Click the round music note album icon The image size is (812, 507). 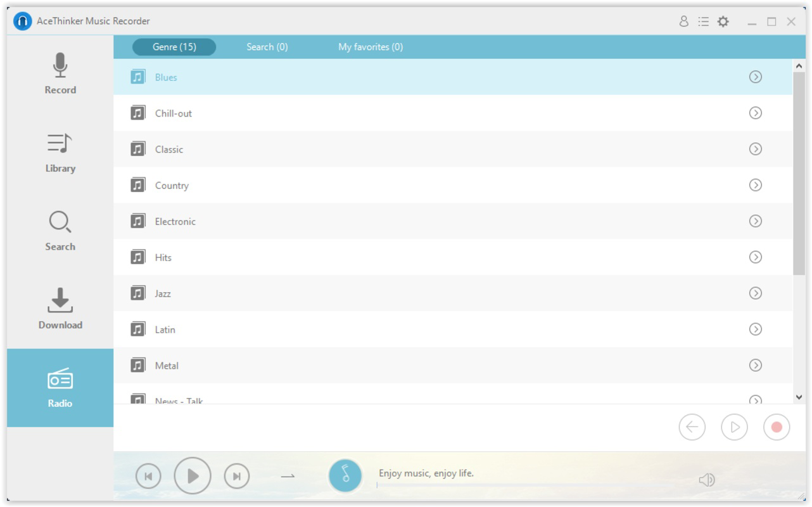345,475
